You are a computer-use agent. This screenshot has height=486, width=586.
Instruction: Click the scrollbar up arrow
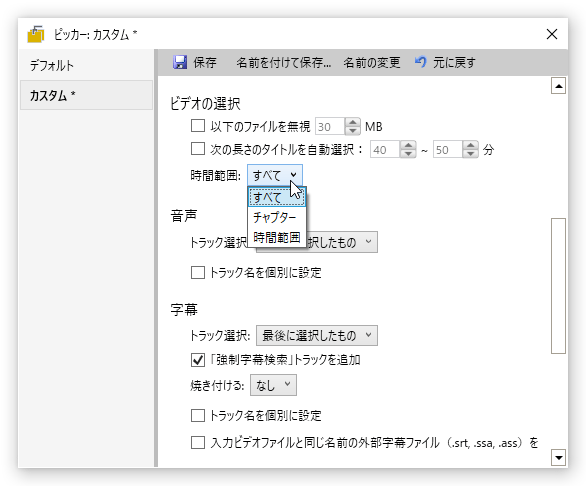pyautogui.click(x=558, y=86)
